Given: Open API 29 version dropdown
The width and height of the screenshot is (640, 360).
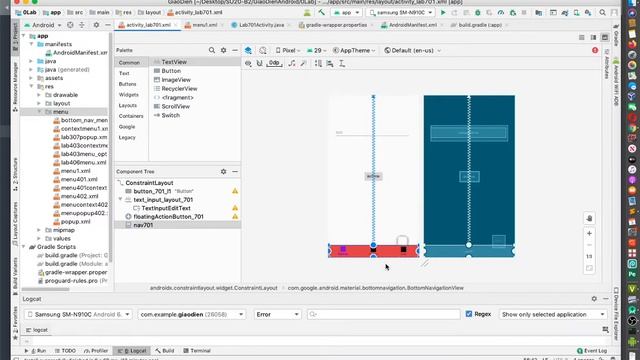Looking at the screenshot, I should click(317, 50).
